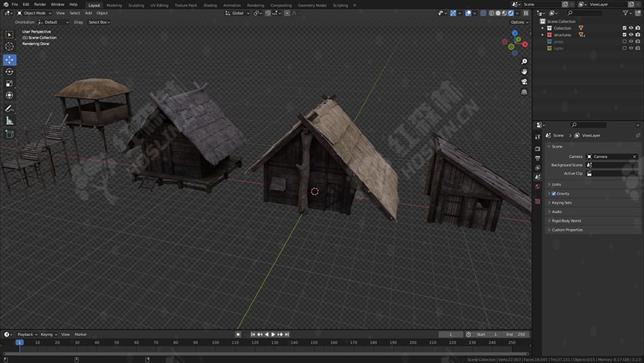Expand the Units panel
This screenshot has height=363, width=644.
pos(556,185)
